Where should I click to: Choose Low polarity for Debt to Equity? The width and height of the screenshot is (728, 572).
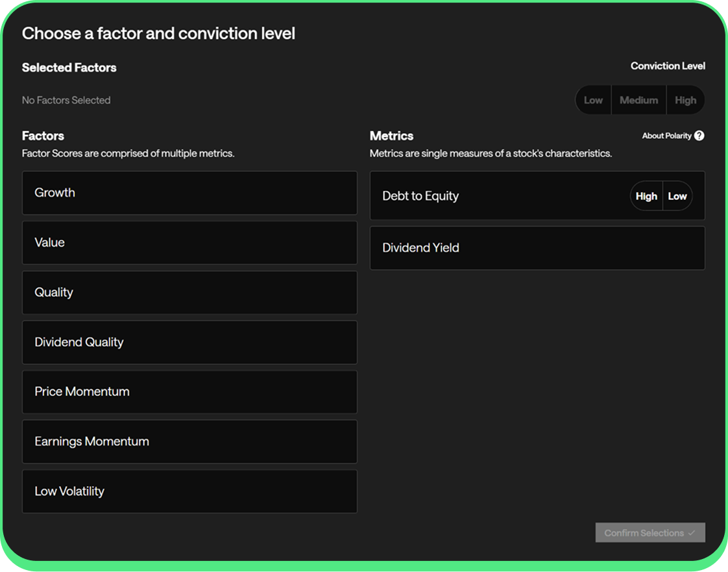point(677,196)
